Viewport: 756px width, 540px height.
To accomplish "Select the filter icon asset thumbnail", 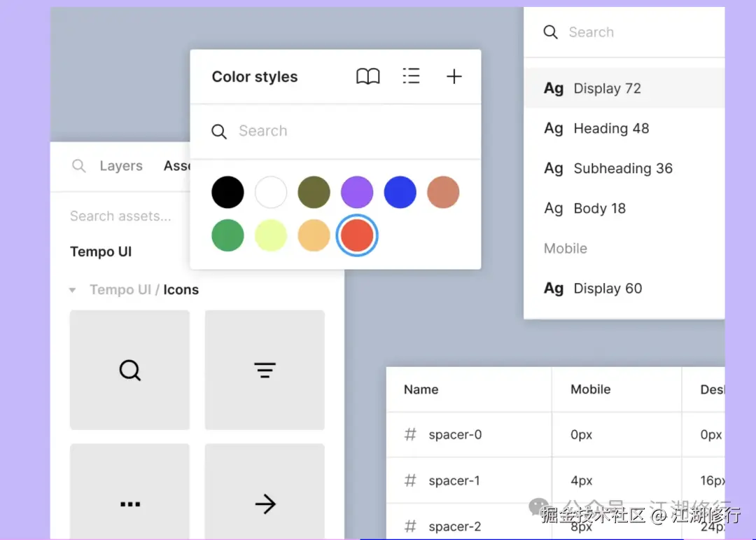I will tap(265, 370).
